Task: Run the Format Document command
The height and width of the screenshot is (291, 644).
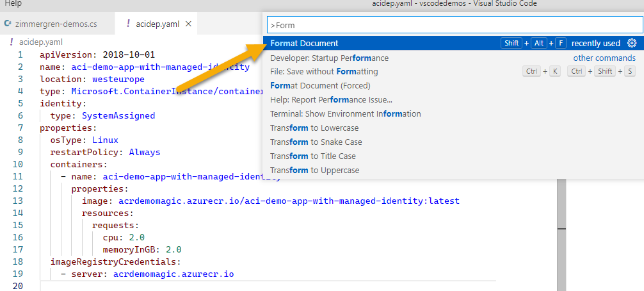Action: coord(304,44)
